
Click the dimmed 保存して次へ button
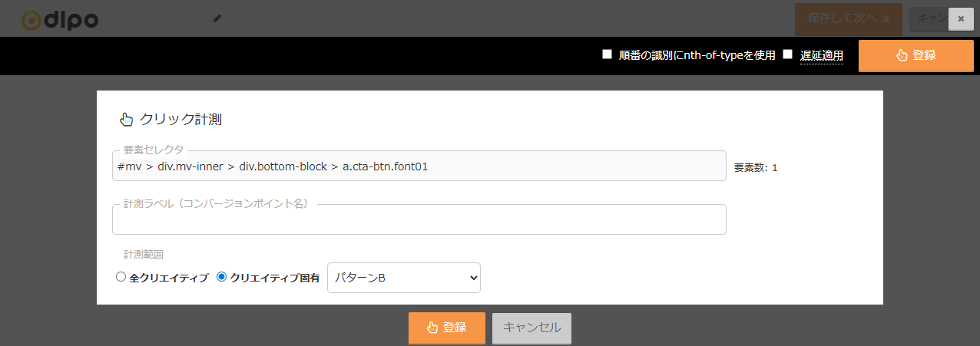(848, 18)
